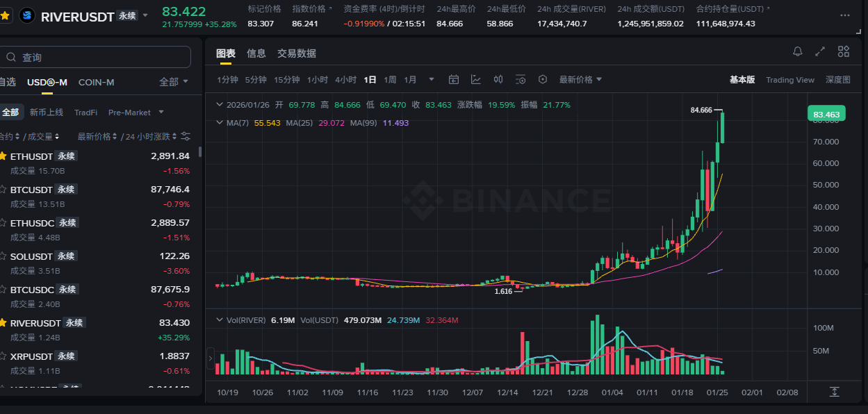Toggle the favorite star beside RIVERUSDT header
Image resolution: width=868 pixels, height=414 pixels.
click(5, 15)
